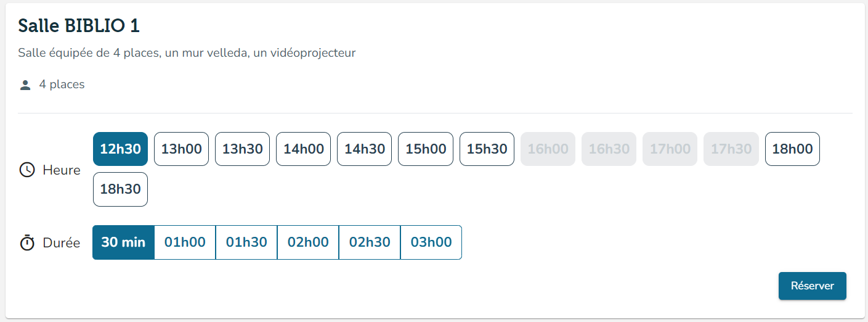The width and height of the screenshot is (868, 322).
Task: Choose the 18h30 time slot
Action: click(120, 189)
